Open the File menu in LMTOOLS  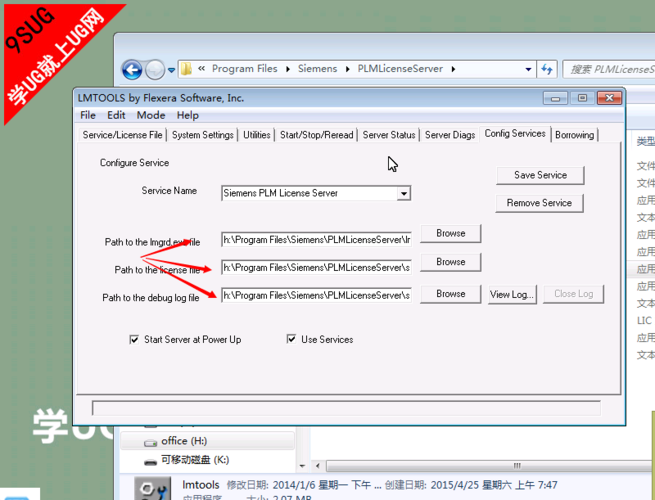[88, 115]
